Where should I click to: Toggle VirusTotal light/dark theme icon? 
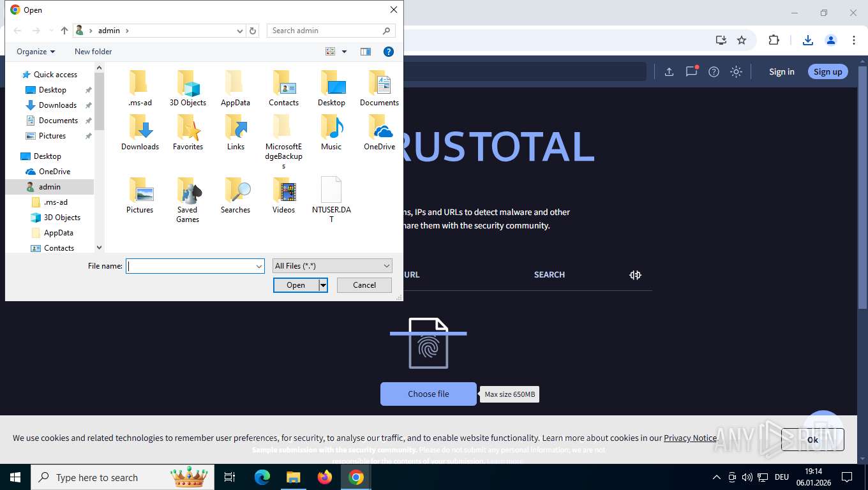(736, 71)
